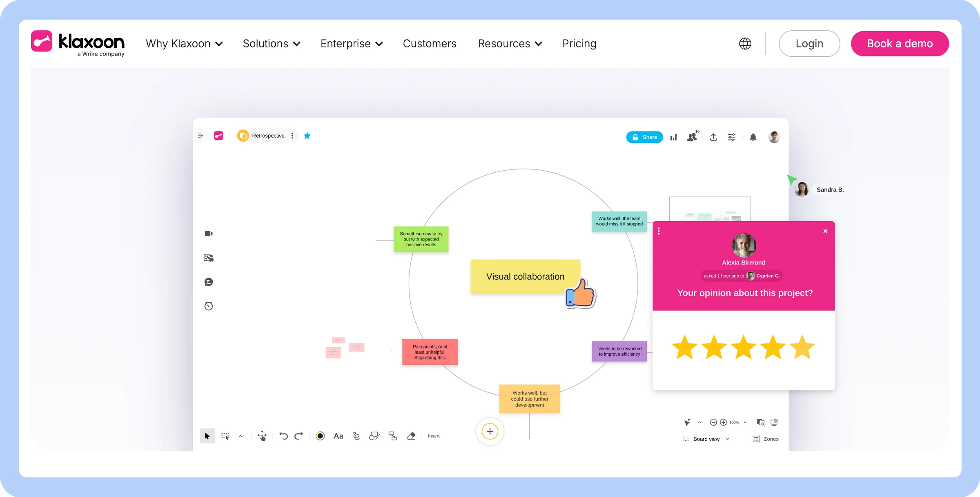Click the Undo icon
Image resolution: width=980 pixels, height=497 pixels.
pos(284,436)
